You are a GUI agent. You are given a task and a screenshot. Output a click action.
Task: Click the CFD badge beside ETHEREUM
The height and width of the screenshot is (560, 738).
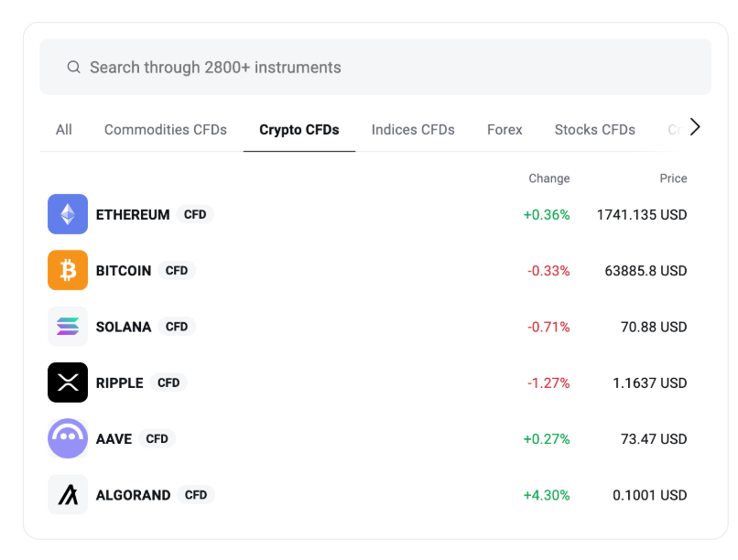tap(195, 214)
